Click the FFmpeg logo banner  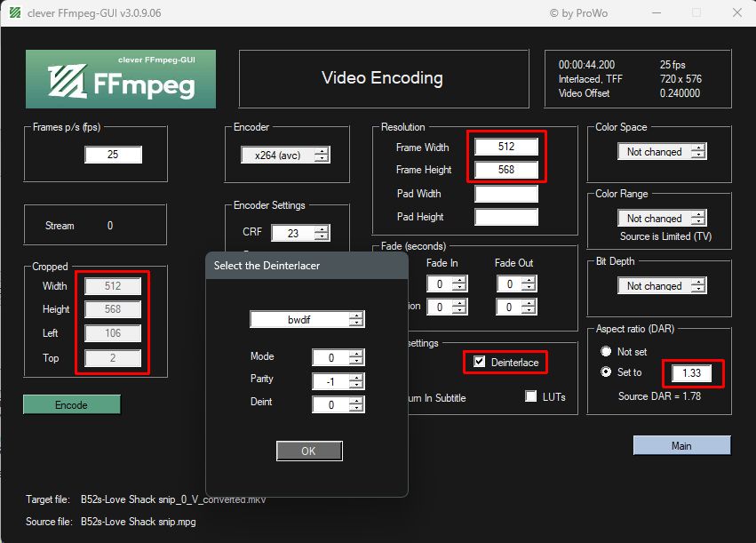tap(121, 79)
